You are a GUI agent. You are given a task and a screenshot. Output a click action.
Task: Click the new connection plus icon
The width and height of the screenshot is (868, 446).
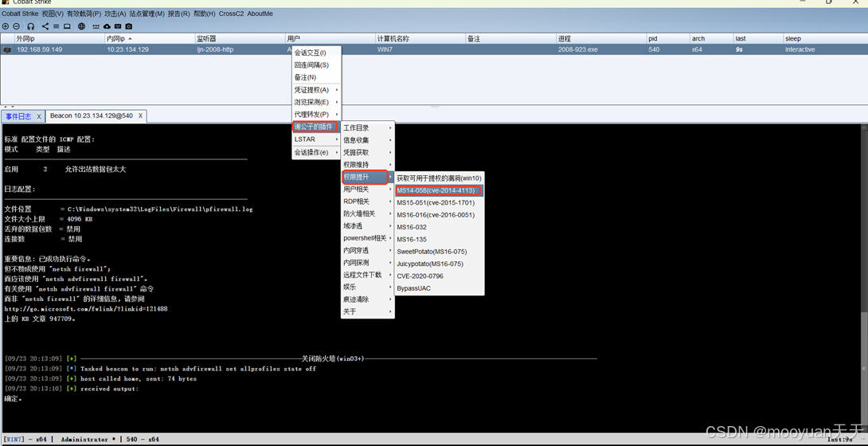[x=6, y=26]
